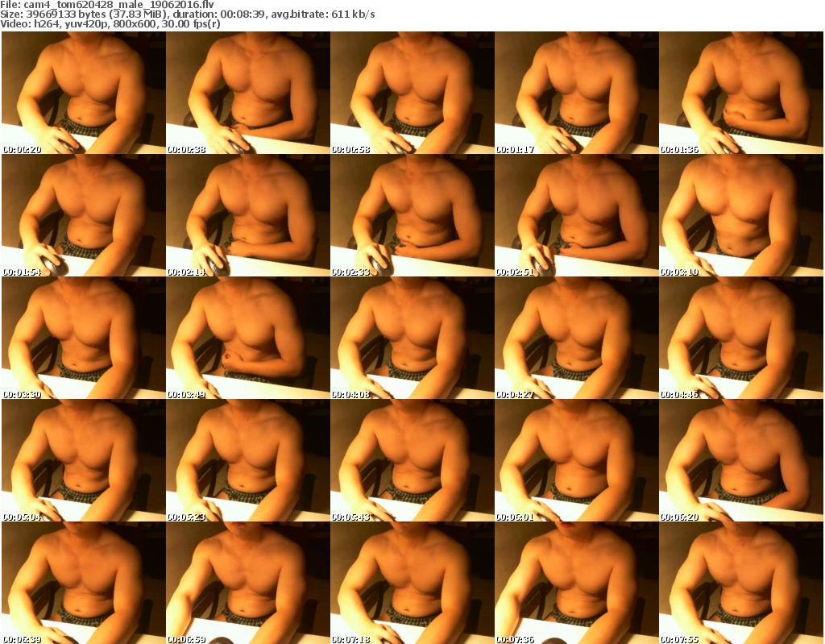Select the thumbnail stamped 00:01:17
Image resolution: width=825 pixels, height=644 pixels.
coord(577,93)
